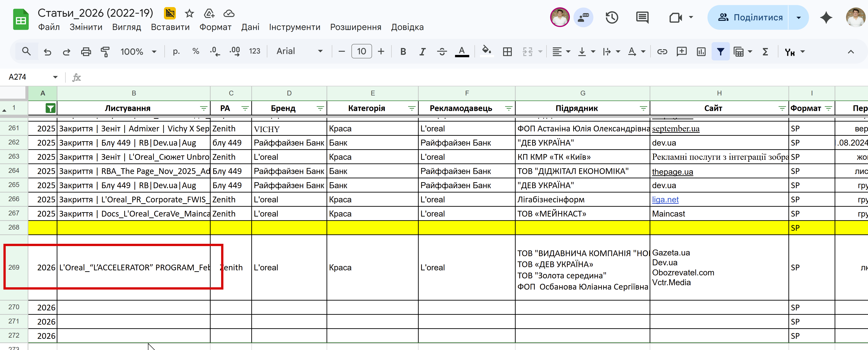Viewport: 868px width, 350px height.
Task: Open the Бренд column filter dropdown
Action: [320, 108]
